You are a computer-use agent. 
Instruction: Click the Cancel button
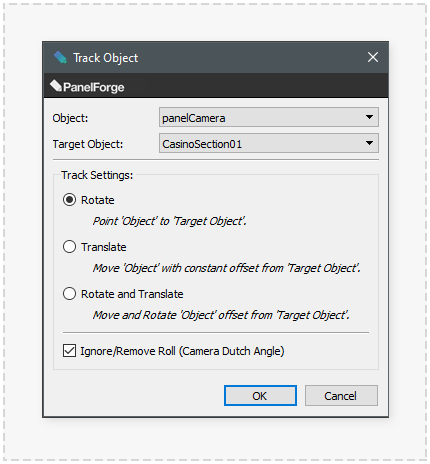(x=341, y=396)
